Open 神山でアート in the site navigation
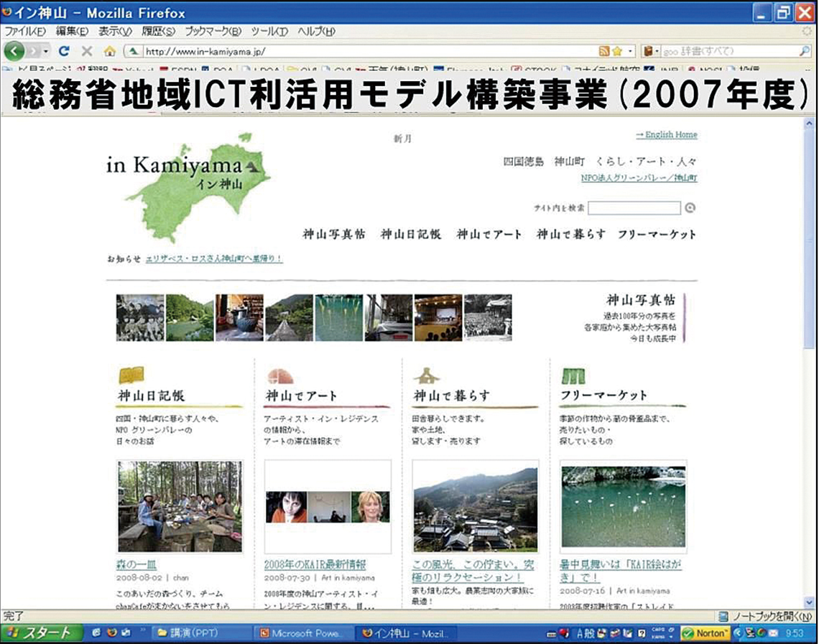 click(x=489, y=234)
